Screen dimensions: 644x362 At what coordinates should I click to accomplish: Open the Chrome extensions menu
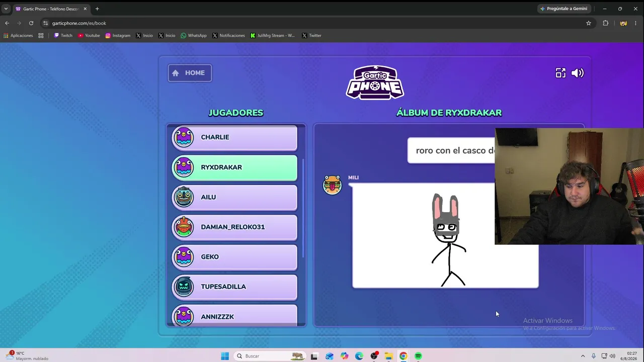click(606, 23)
